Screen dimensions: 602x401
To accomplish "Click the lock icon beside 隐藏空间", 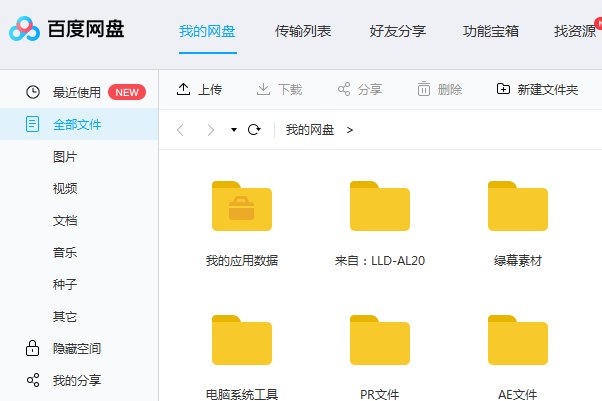I will pos(33,348).
